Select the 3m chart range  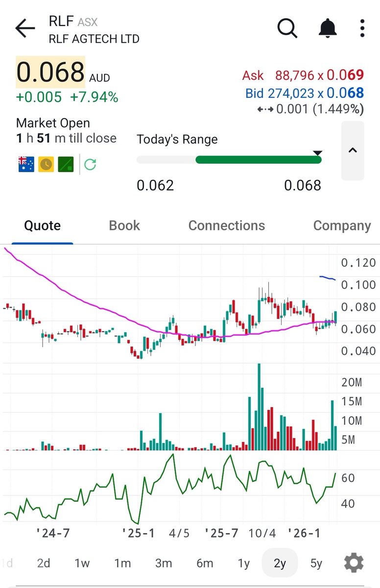(164, 563)
